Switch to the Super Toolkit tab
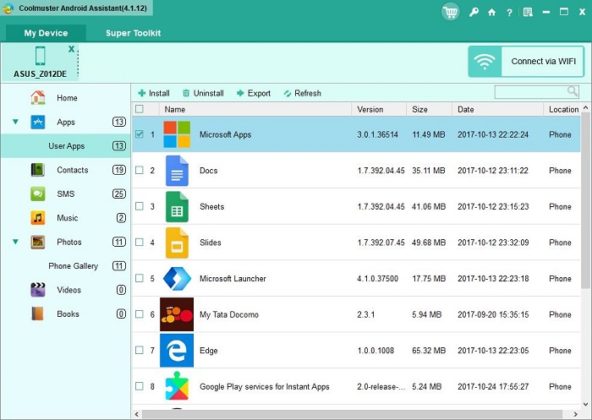Screen dimensions: 592x420 tap(133, 33)
